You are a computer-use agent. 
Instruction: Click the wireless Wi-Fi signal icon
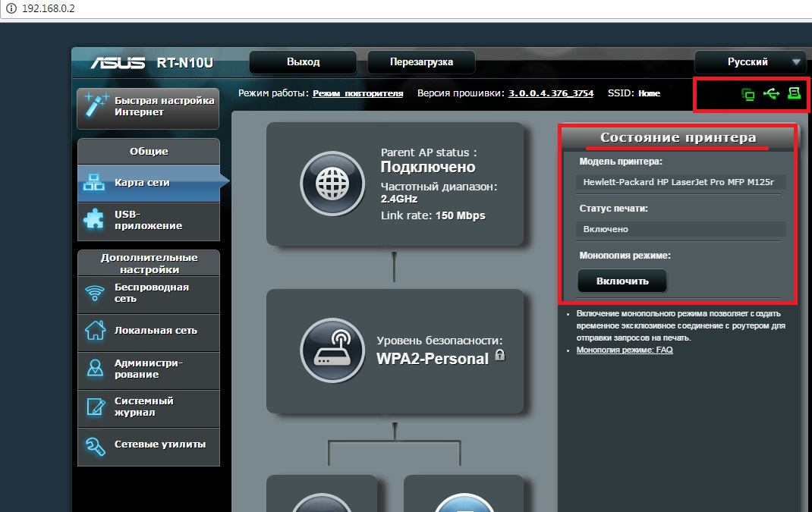tap(95, 294)
